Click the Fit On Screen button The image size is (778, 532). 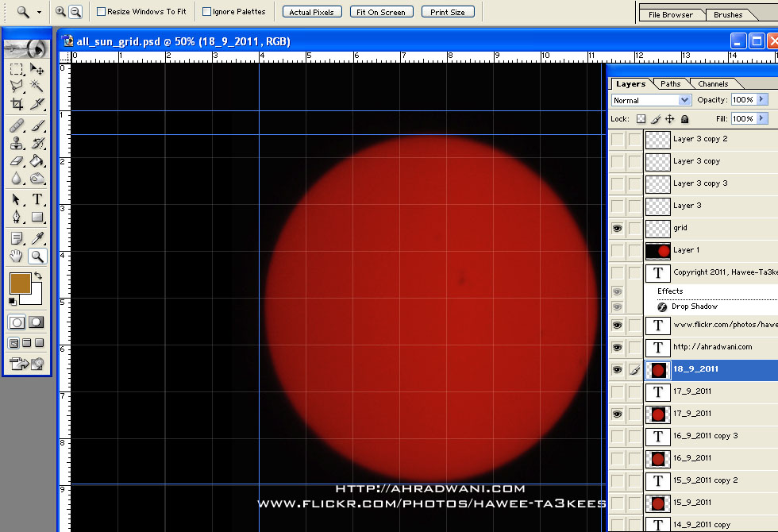[380, 12]
